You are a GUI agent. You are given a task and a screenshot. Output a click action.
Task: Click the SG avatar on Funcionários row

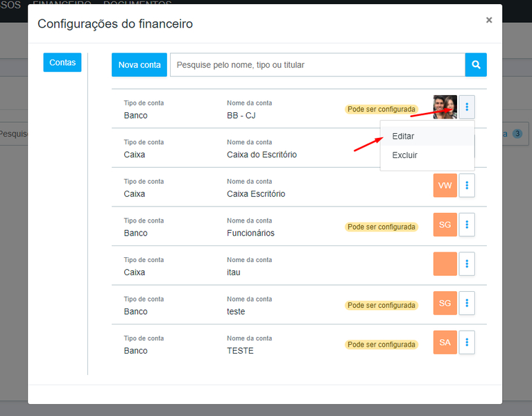click(x=445, y=225)
